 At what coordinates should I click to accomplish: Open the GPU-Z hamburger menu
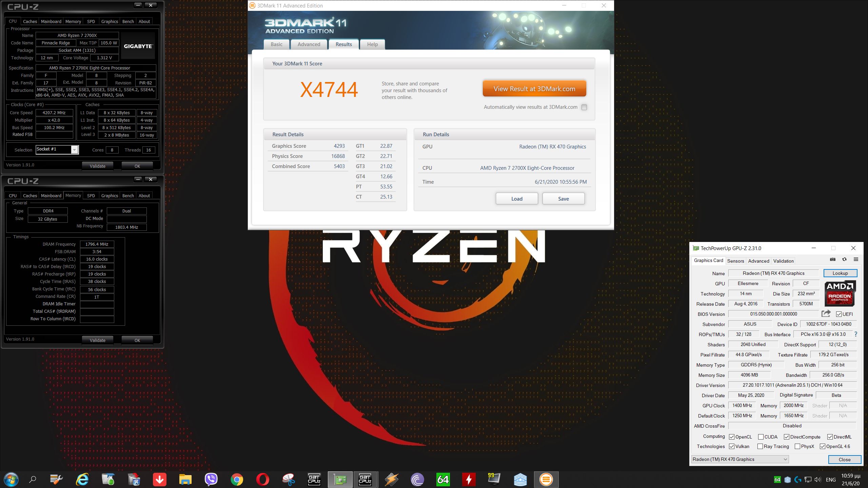856,260
